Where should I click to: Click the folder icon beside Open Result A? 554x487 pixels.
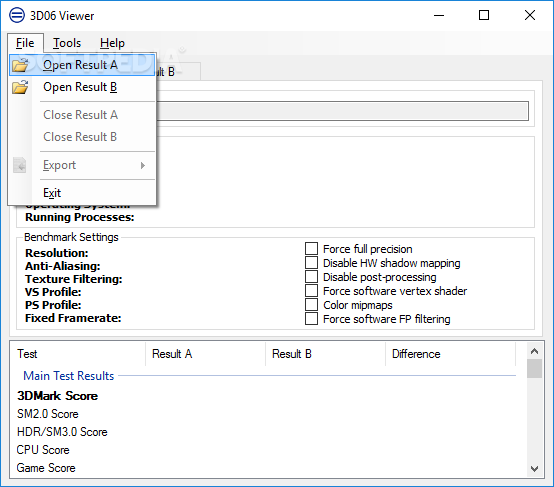click(20, 65)
